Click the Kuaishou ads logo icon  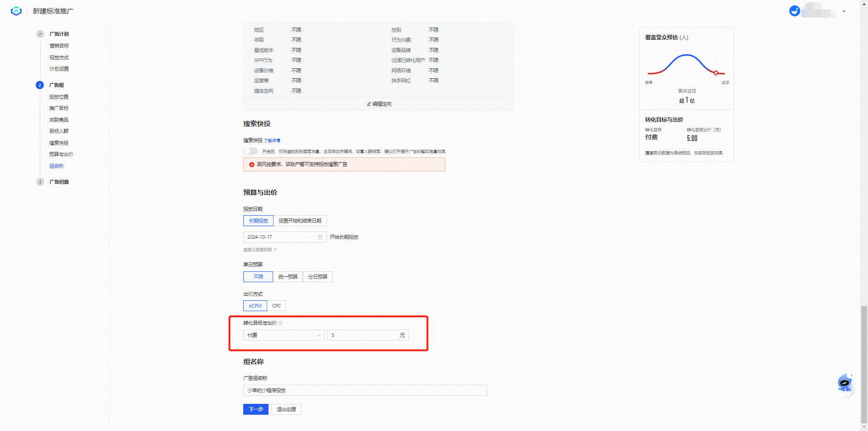point(16,11)
